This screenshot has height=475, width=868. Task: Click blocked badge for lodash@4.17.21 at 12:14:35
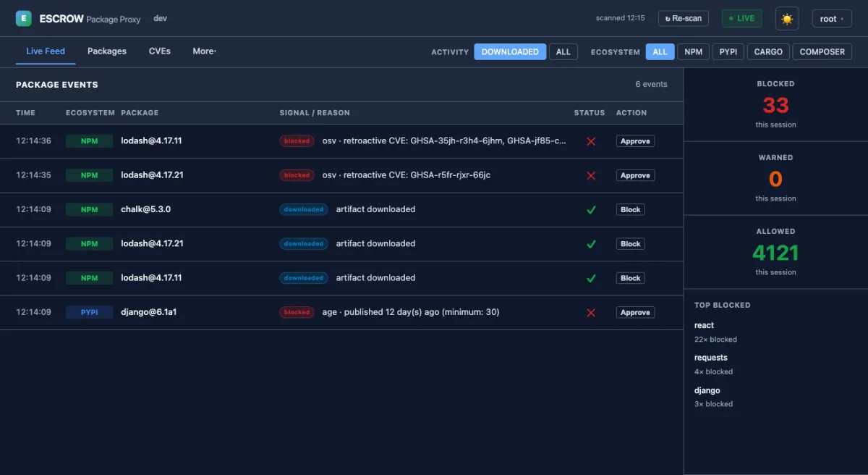(x=297, y=175)
